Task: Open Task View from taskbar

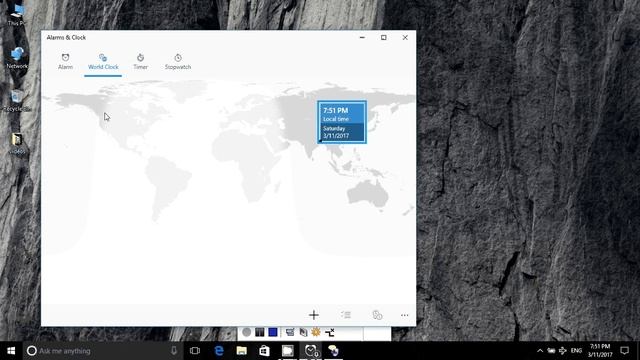Action: (195, 351)
